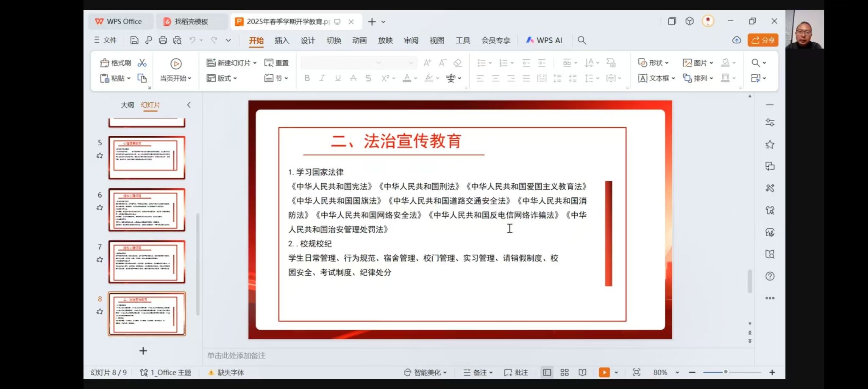This screenshot has width=868, height=389.
Task: Click the orange slideshow play button
Action: coord(604,372)
